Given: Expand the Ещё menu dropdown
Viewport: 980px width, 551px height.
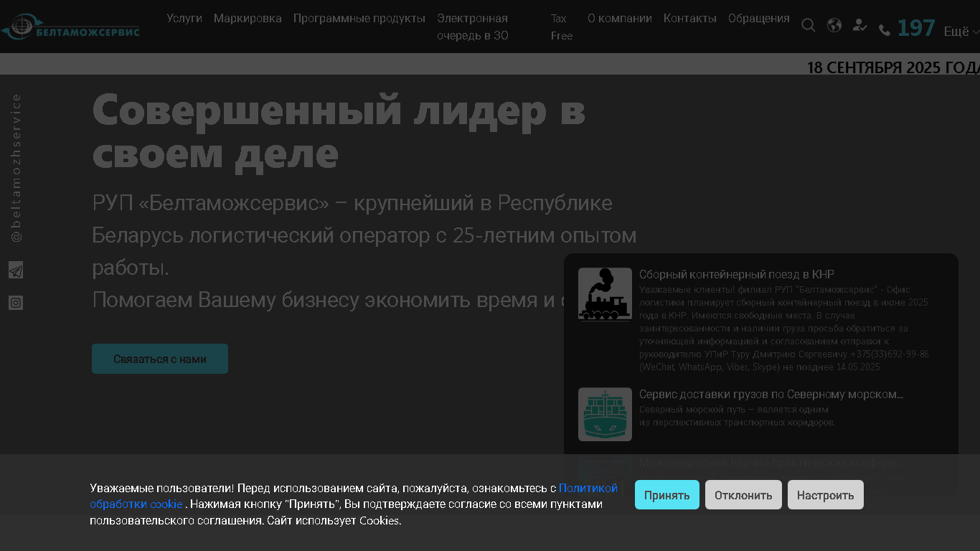Looking at the screenshot, I should pyautogui.click(x=961, y=32).
